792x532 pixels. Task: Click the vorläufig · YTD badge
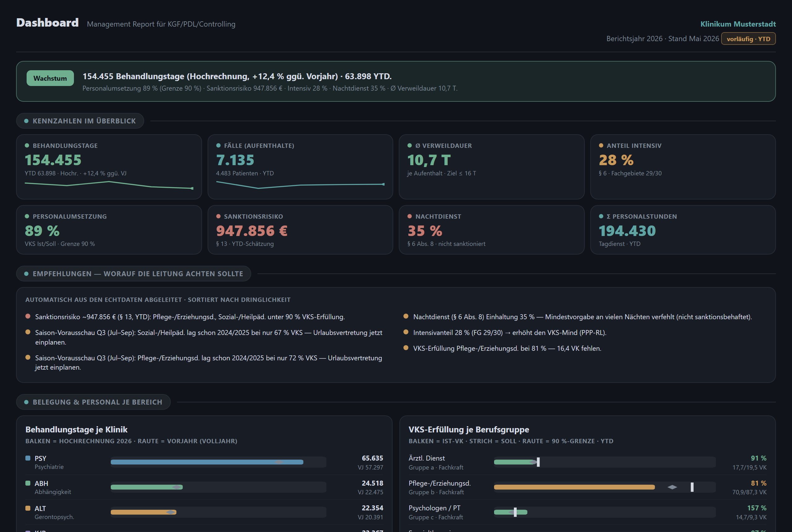(x=748, y=39)
